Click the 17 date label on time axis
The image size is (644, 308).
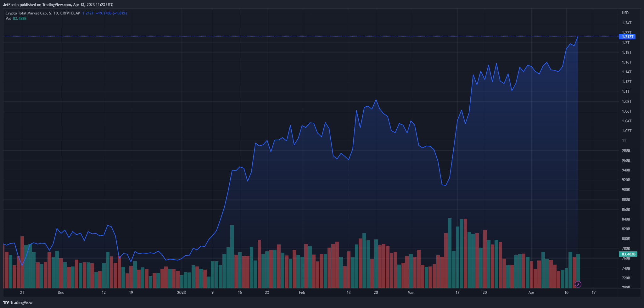[x=594, y=293]
